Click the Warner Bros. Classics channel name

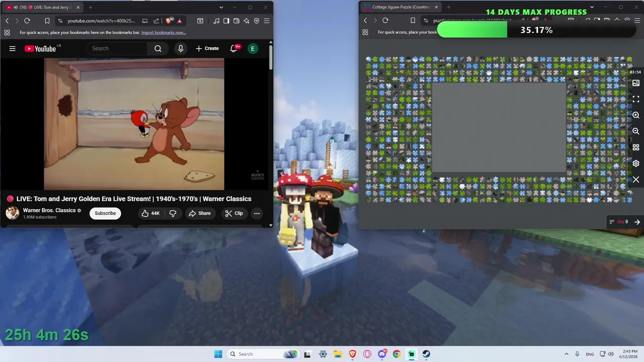tap(49, 210)
